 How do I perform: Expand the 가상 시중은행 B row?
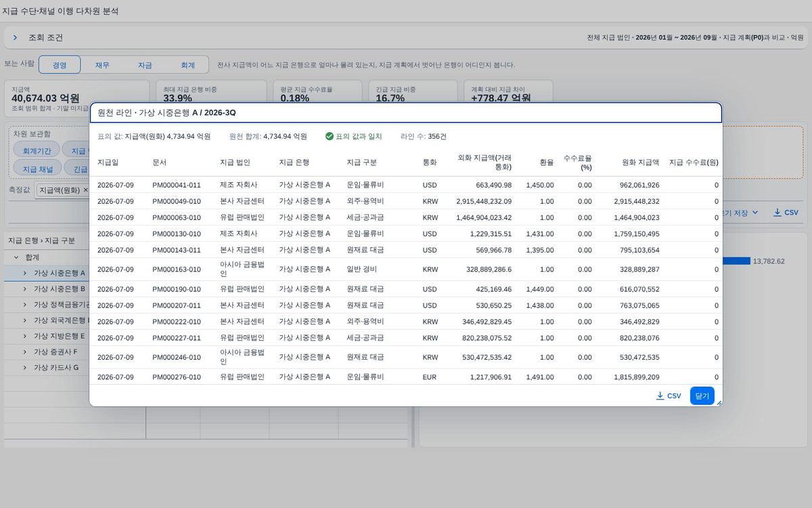tap(25, 289)
